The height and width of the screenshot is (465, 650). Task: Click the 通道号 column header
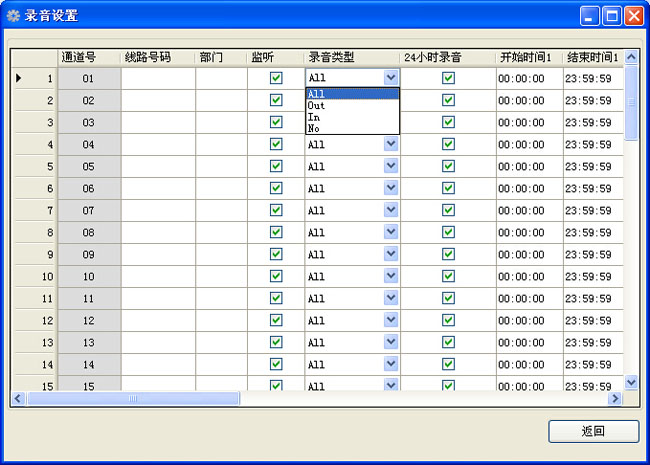78,57
